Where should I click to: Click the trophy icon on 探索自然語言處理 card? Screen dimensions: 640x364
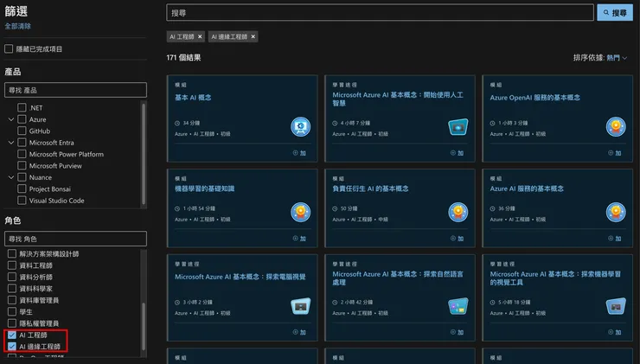point(458,306)
